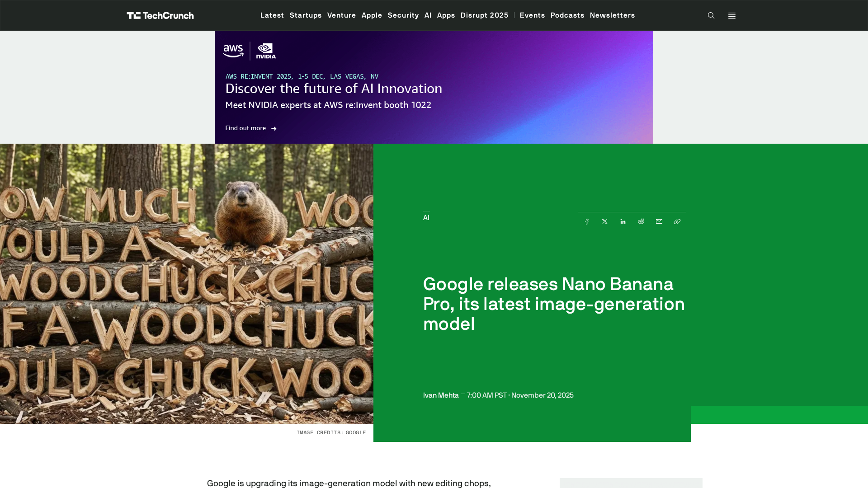
Task: Go to the Podcasts page
Action: pos(567,15)
